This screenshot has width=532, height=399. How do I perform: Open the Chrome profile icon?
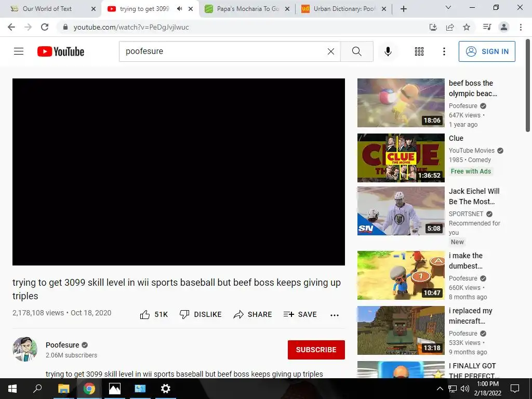pos(504,27)
